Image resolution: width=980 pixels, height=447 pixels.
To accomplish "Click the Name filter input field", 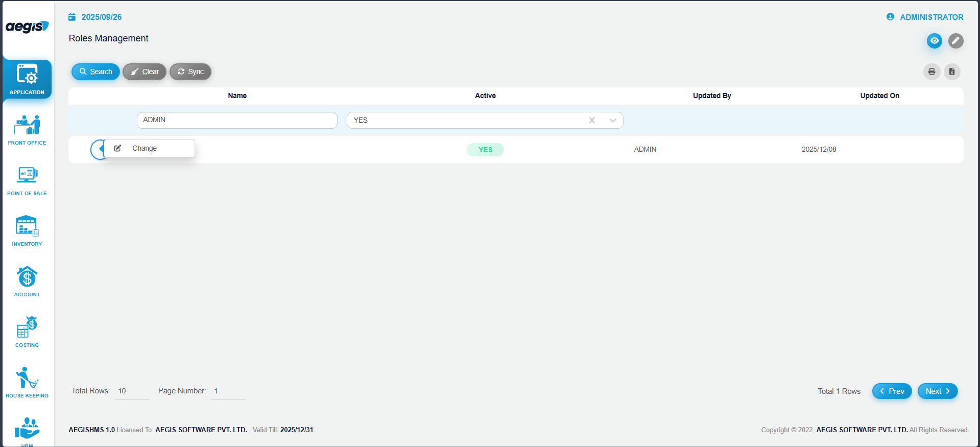I will pos(237,120).
